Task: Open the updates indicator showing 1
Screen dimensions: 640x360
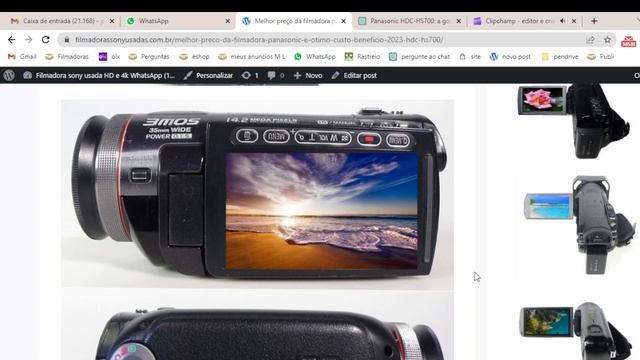Action: pos(250,75)
